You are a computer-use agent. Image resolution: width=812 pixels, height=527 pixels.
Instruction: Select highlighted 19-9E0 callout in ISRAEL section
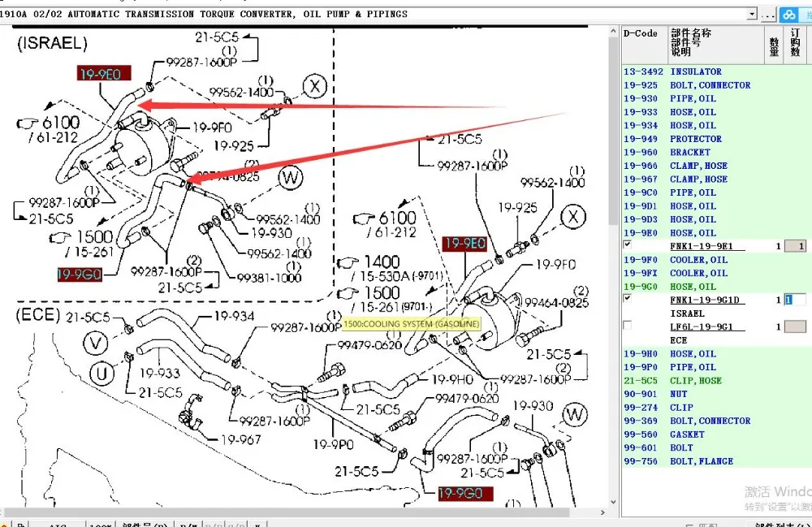[x=104, y=74]
